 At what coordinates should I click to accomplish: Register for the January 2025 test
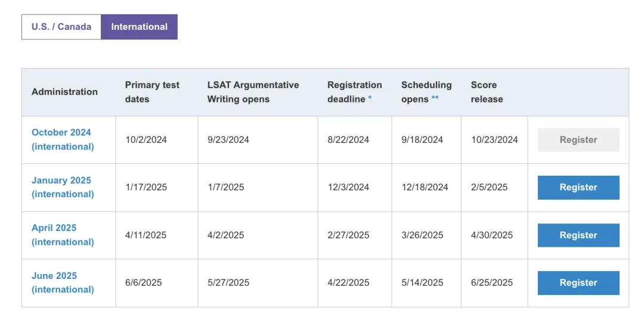point(578,188)
